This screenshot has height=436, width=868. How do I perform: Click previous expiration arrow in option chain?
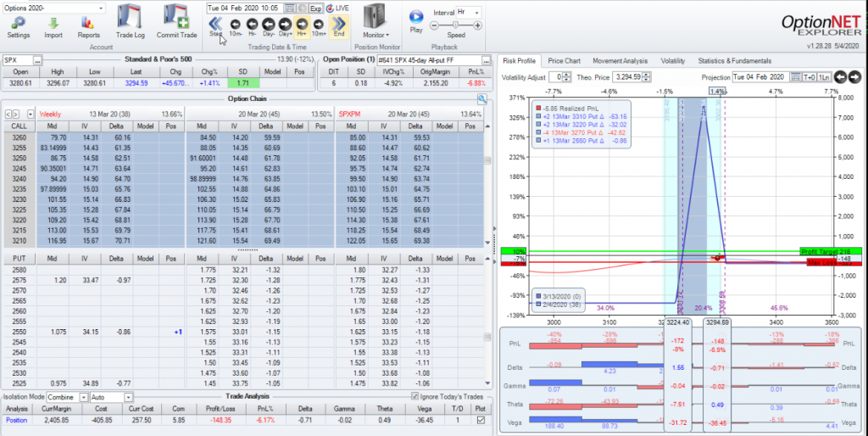(8, 115)
